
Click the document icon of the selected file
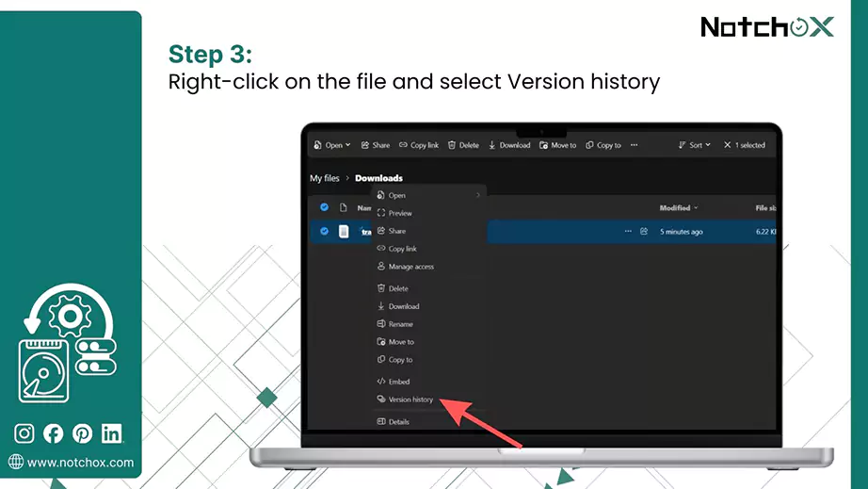(344, 231)
